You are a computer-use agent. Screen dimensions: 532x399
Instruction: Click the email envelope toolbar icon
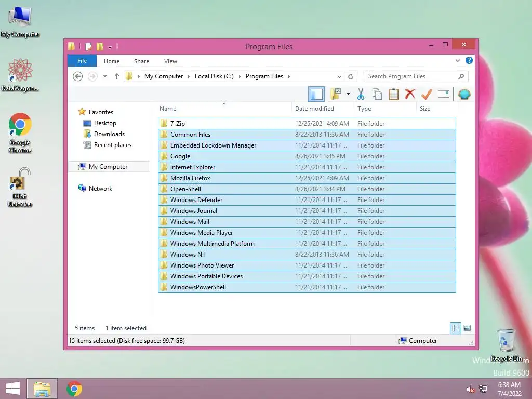coord(444,94)
